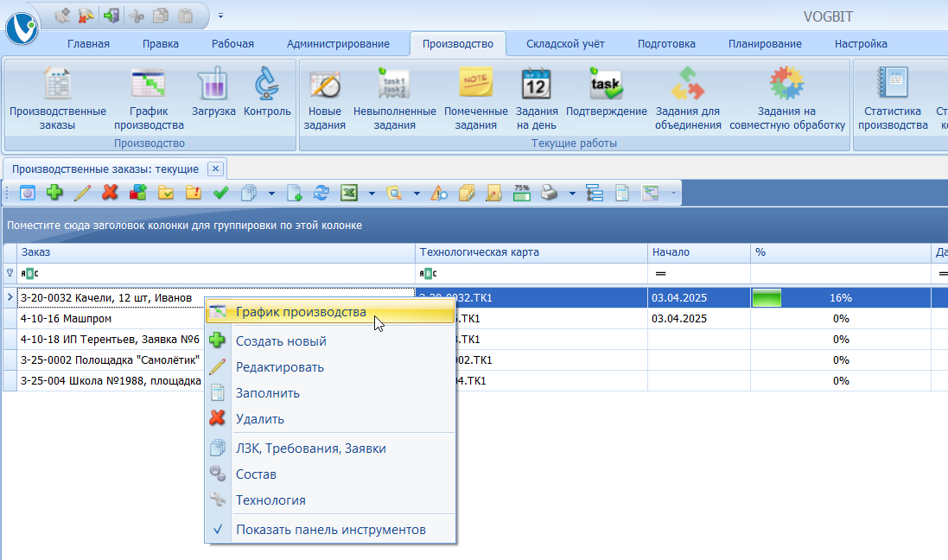The height and width of the screenshot is (560, 948).
Task: Close the Производственные заказы: текущие tab
Action: (215, 169)
